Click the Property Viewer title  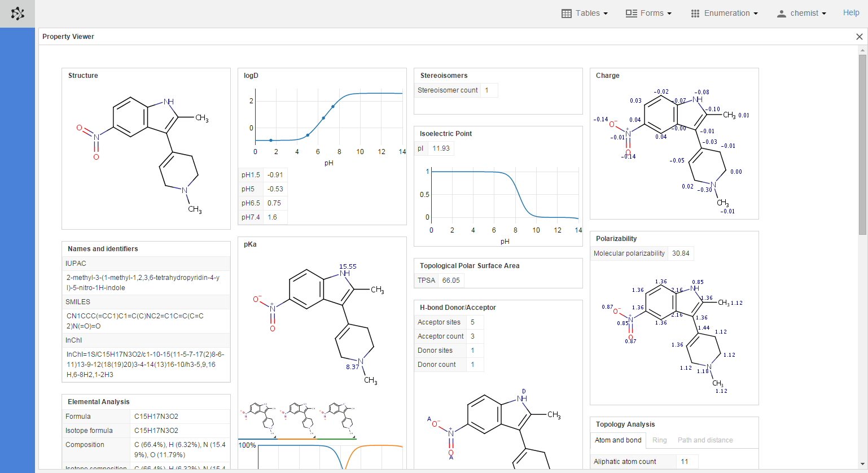(x=68, y=37)
